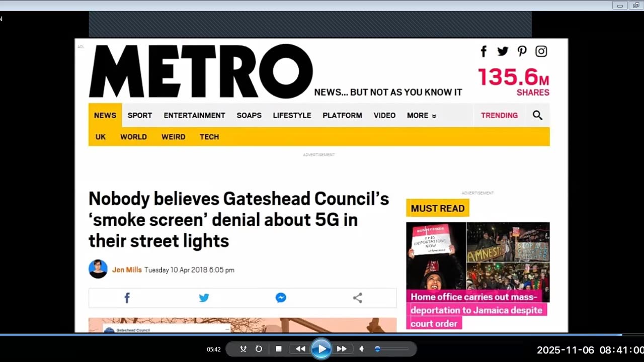
Task: Click Home office mass-deportation headline link
Action: (x=476, y=310)
